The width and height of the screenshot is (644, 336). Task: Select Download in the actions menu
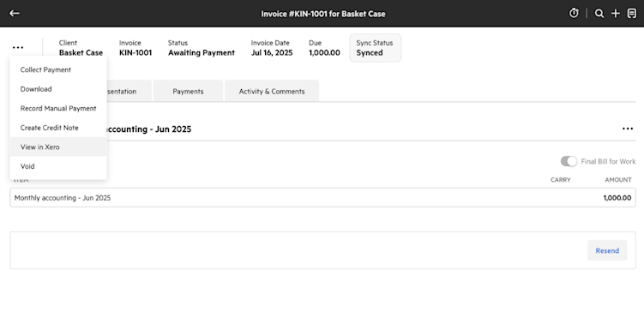58,89
